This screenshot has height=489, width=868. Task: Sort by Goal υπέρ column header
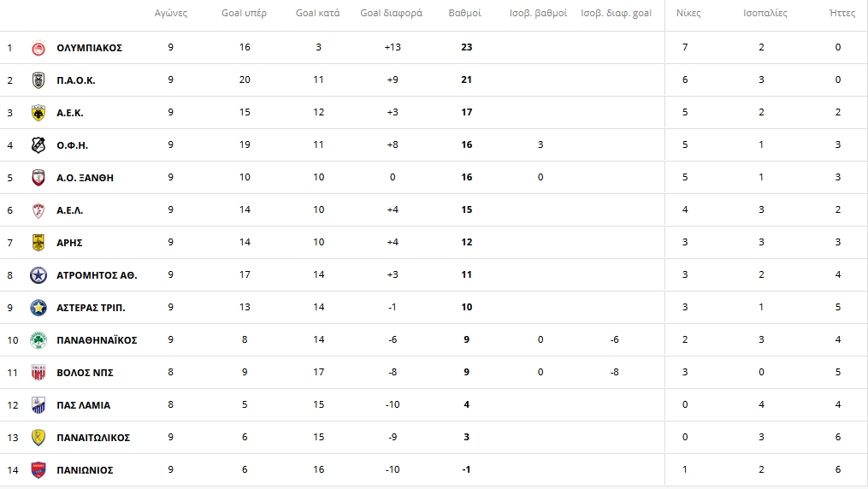pos(245,14)
